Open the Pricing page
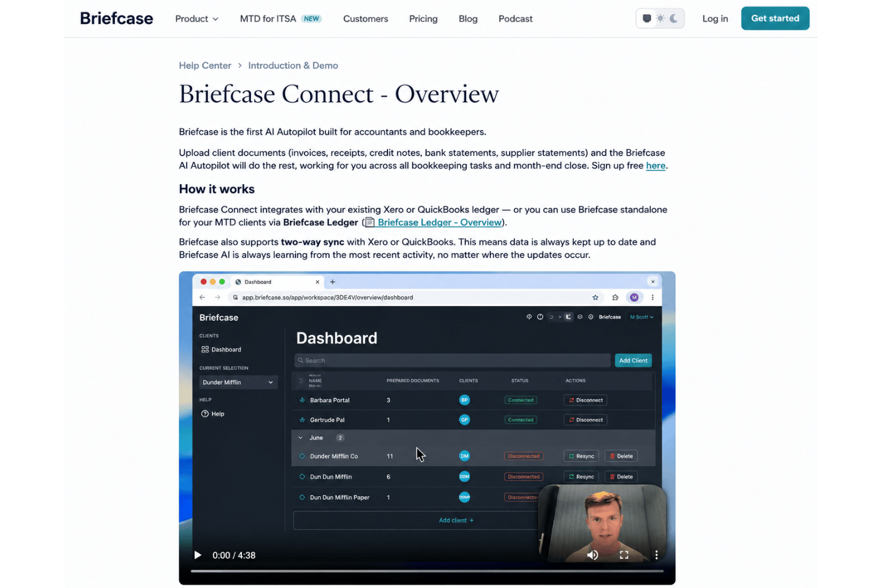This screenshot has height=588, width=882. pos(423,18)
